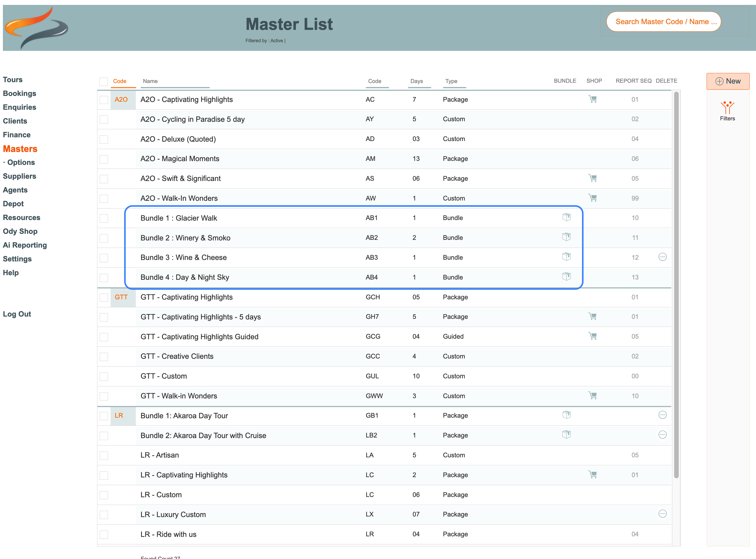Screen dimensions: 756x559
Task: Sort list by Days column header
Action: pyautogui.click(x=416, y=81)
